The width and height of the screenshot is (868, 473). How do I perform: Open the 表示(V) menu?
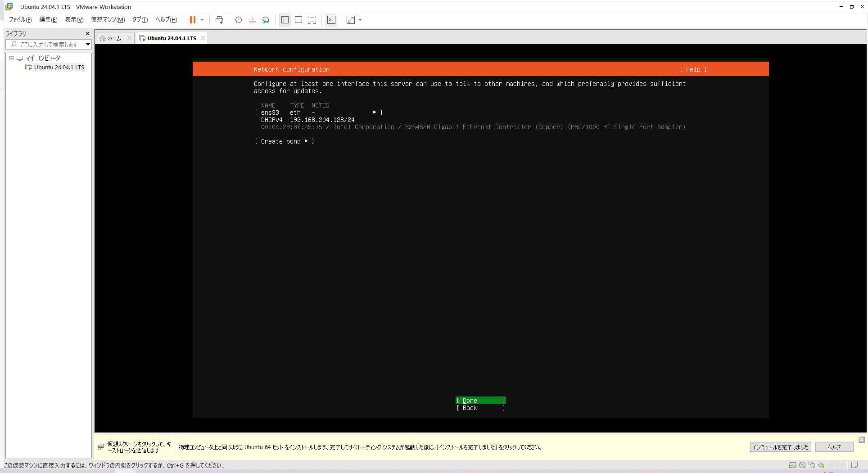tap(74, 20)
